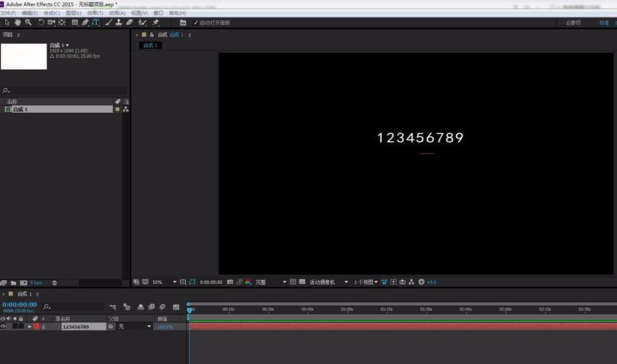Select the Rotation tool

pos(41,23)
